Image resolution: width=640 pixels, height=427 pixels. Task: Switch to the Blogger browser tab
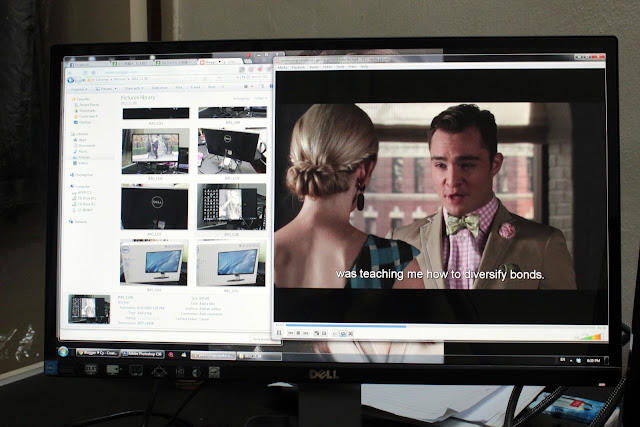(x=220, y=62)
